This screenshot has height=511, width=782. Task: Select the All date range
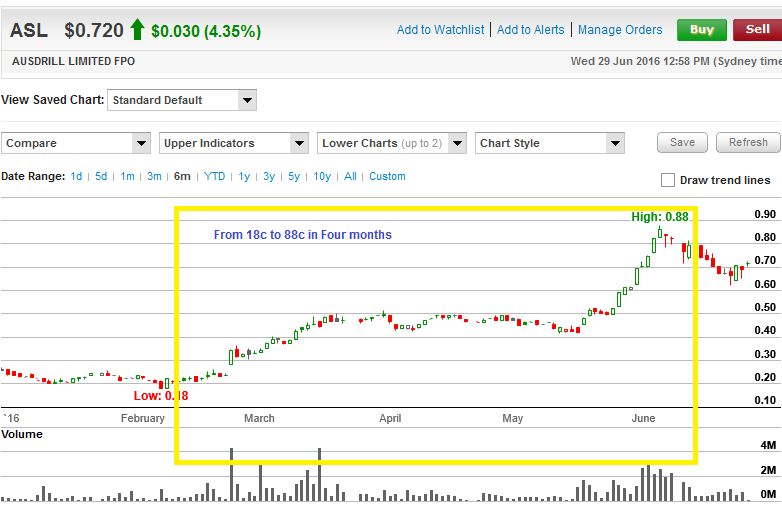click(x=350, y=176)
